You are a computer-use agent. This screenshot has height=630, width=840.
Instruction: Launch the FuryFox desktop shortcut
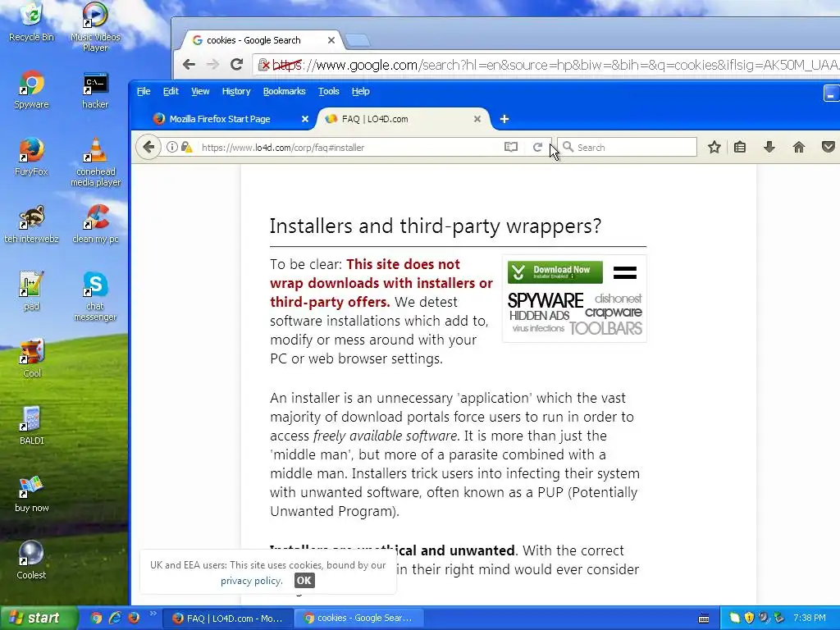31,157
